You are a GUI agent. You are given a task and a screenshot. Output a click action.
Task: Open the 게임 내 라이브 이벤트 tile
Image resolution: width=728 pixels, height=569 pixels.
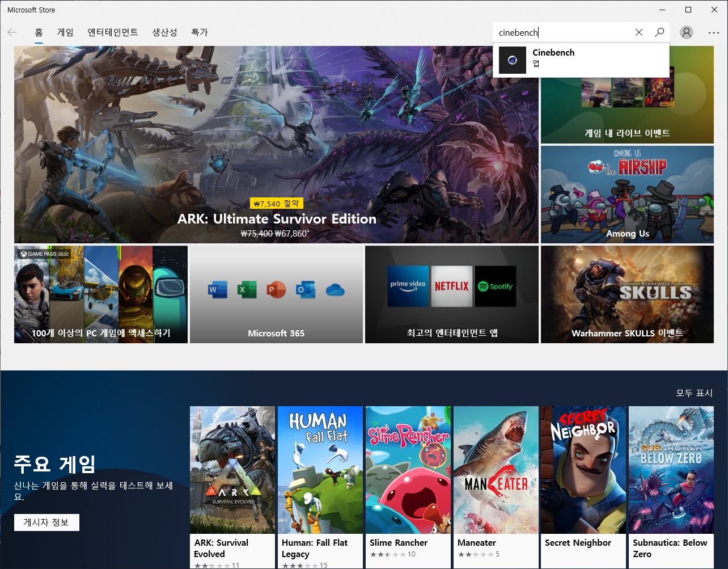tap(627, 95)
